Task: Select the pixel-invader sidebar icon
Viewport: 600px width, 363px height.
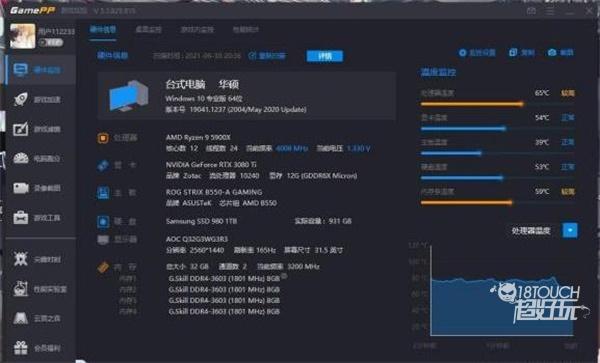Action: pos(21,259)
